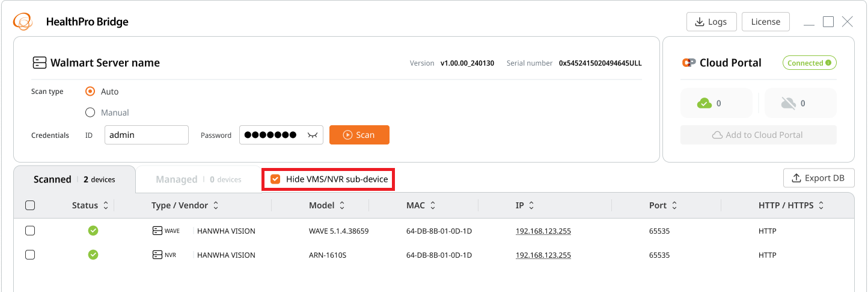Export the database with Export DB
This screenshot has width=868, height=292.
[819, 178]
